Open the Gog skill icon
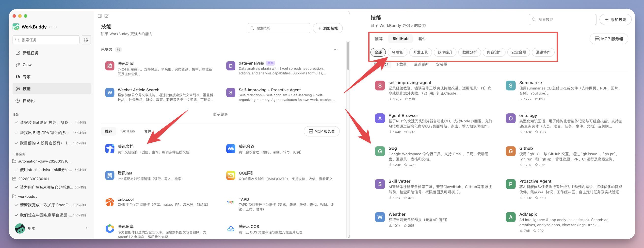 tap(380, 151)
